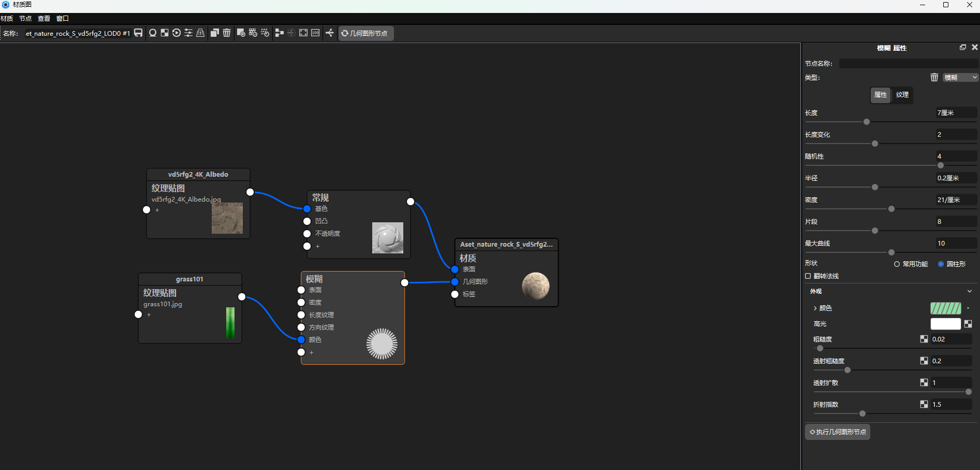
Task: Click the green striped 颜色 color swatch
Action: 945,308
